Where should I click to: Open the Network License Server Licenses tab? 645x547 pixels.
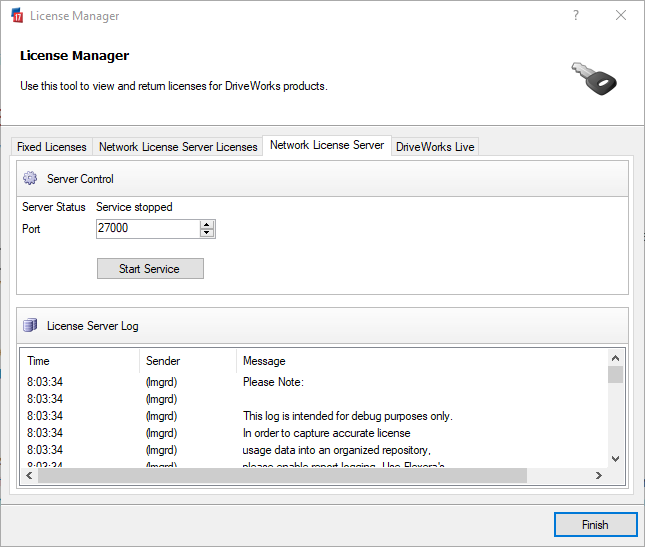(x=178, y=147)
